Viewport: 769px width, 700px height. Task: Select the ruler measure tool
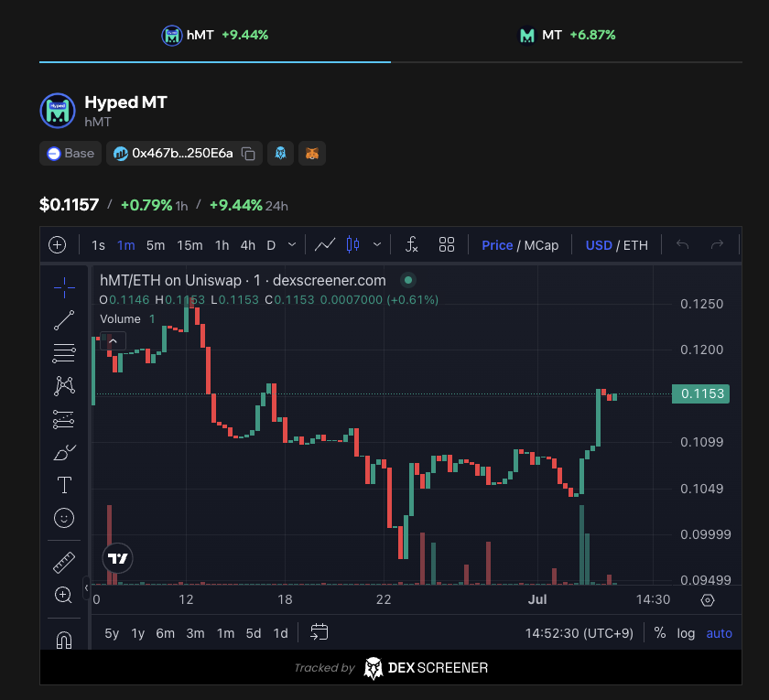point(64,563)
